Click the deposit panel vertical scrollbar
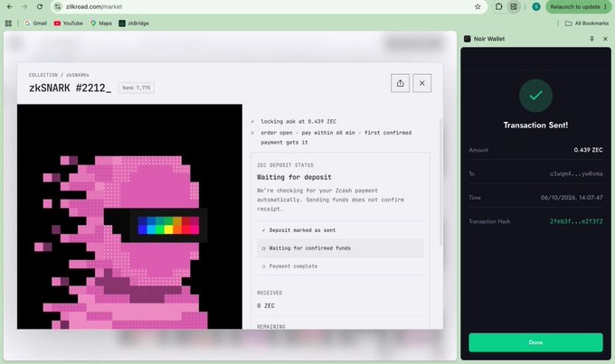The height and width of the screenshot is (364, 615). coord(440,182)
